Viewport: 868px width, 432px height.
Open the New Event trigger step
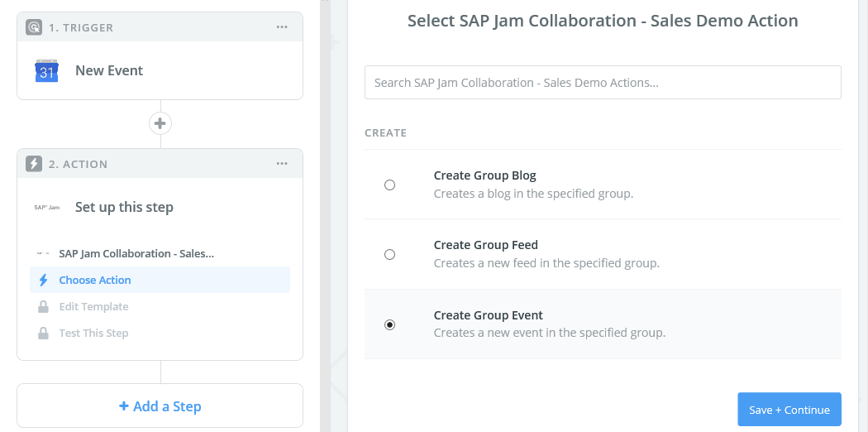click(x=109, y=71)
